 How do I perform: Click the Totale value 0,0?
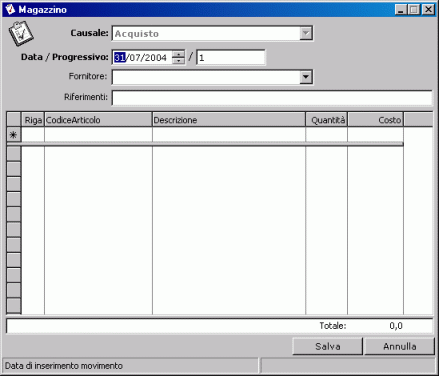[396, 326]
